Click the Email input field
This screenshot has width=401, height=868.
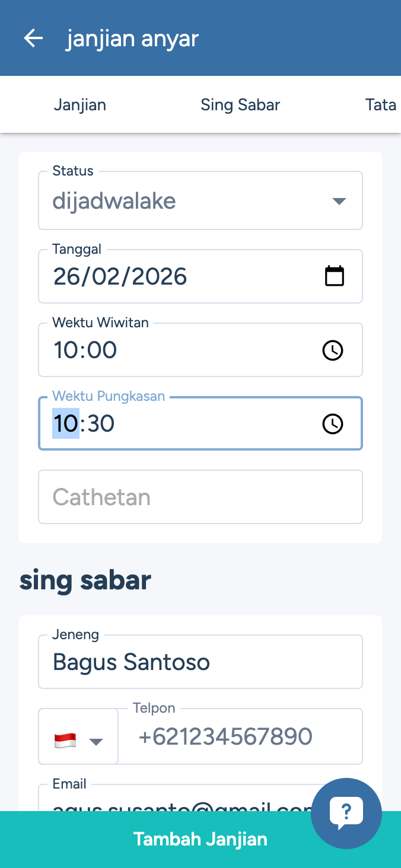pyautogui.click(x=178, y=802)
